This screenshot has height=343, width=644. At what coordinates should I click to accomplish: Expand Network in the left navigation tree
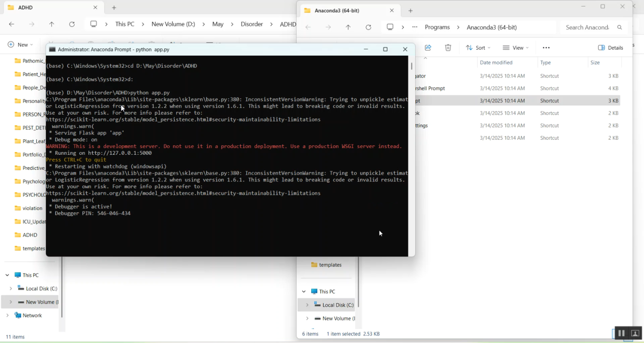click(x=7, y=315)
